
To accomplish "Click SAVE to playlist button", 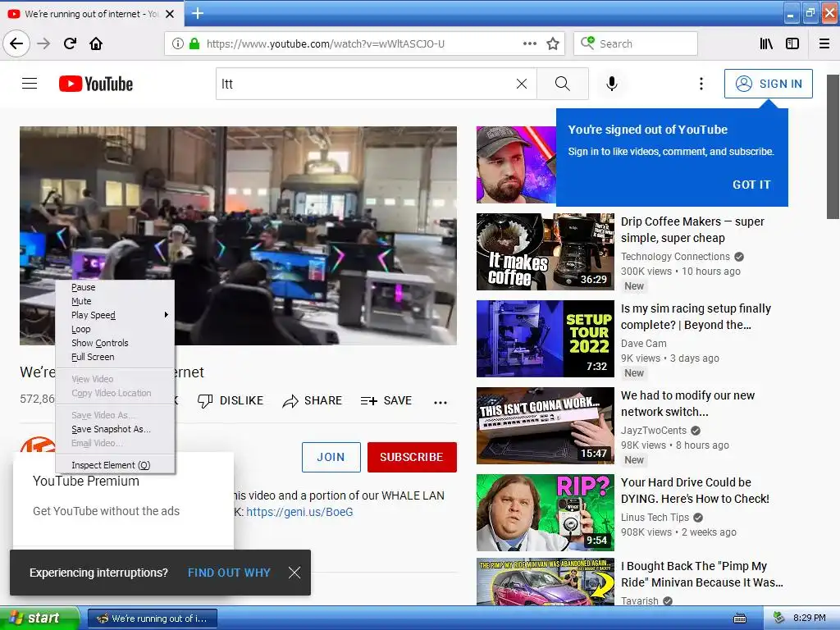I will point(386,400).
